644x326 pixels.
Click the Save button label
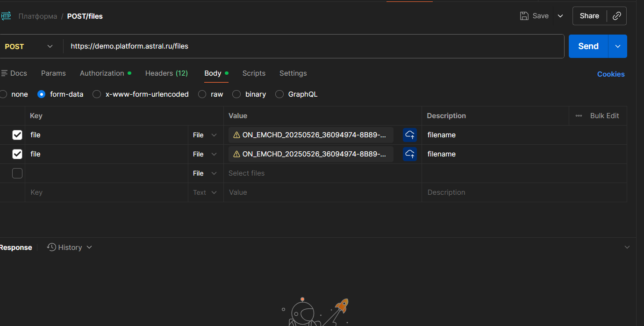541,16
